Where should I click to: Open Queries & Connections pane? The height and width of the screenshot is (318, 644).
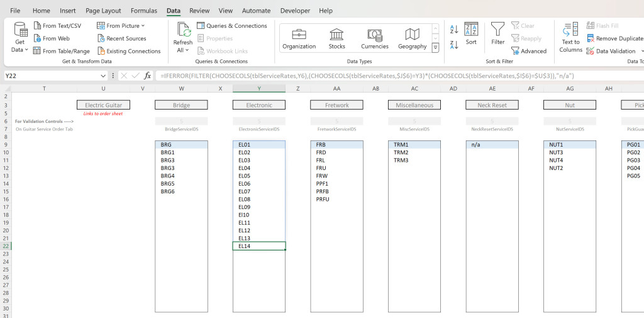pyautogui.click(x=232, y=26)
